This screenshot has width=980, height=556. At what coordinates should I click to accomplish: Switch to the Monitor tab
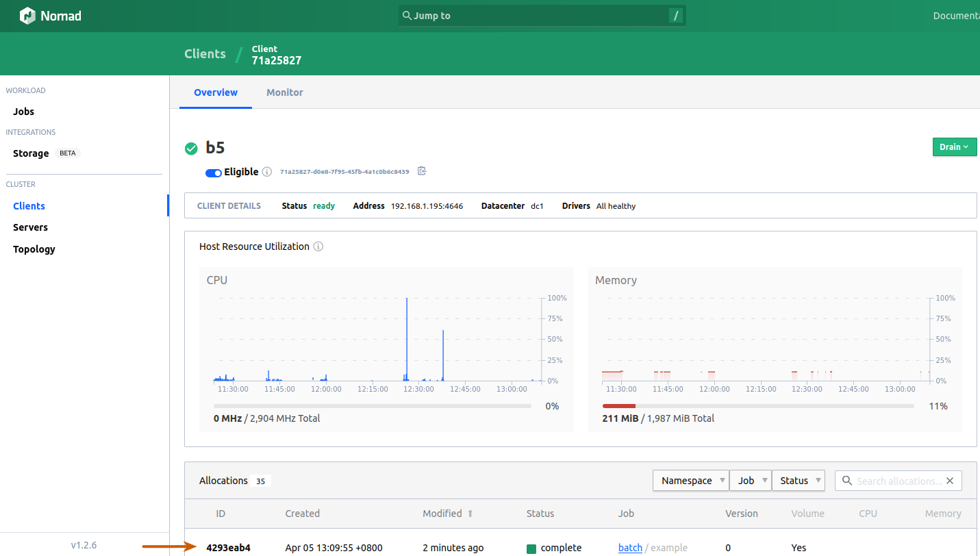pos(285,92)
